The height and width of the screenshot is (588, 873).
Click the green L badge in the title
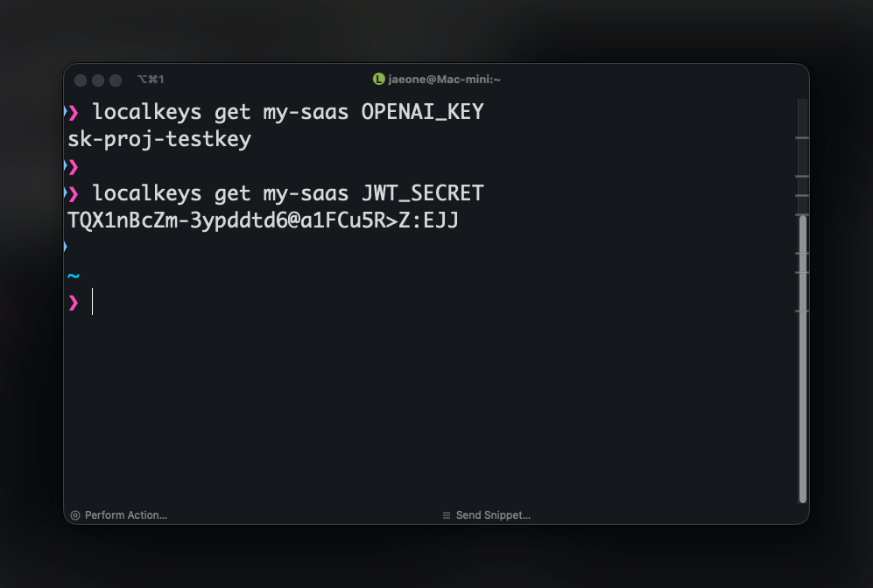(379, 80)
